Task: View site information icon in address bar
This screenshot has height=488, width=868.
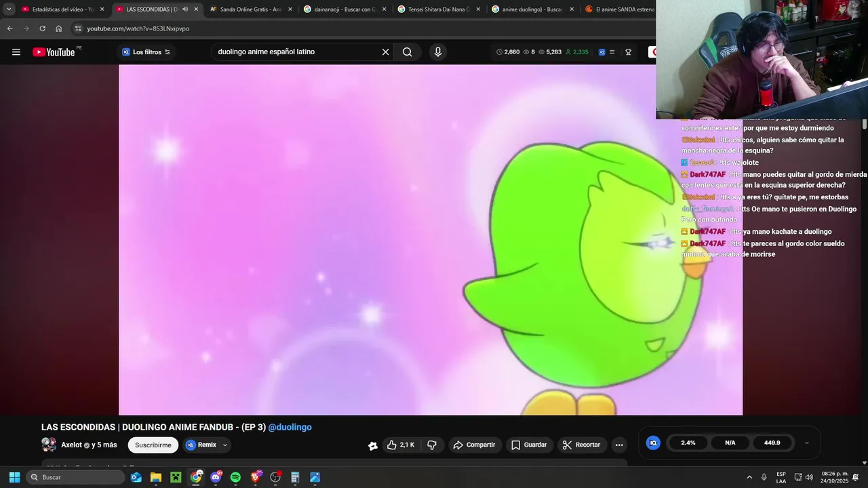Action: pos(78,28)
